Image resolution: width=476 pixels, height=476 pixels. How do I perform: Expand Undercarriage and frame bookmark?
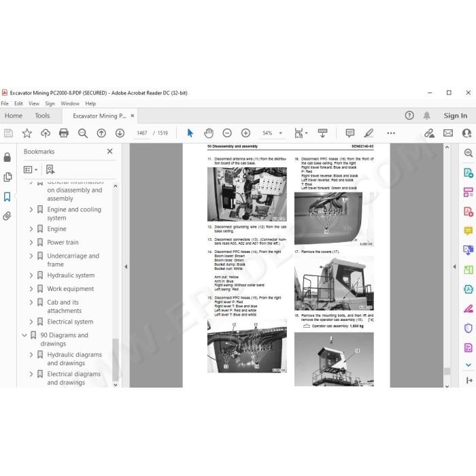tap(31, 256)
